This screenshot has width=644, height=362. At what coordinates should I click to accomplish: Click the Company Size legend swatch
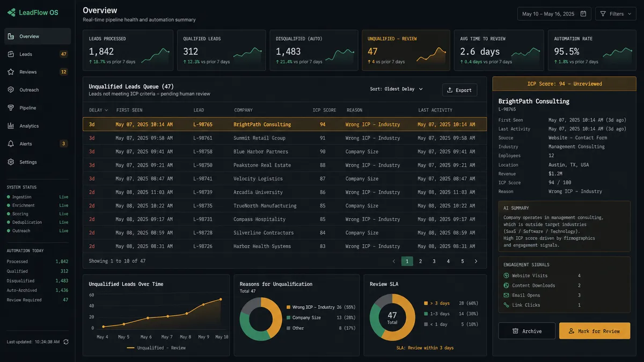pyautogui.click(x=288, y=317)
